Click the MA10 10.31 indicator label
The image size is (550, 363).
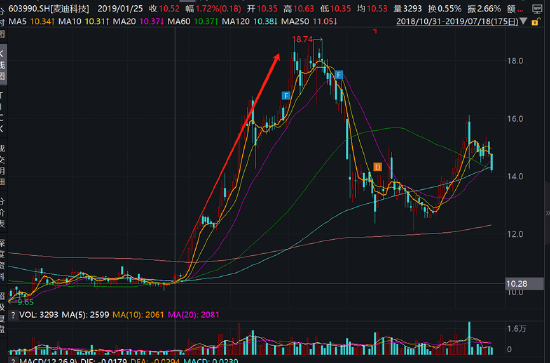coord(83,22)
